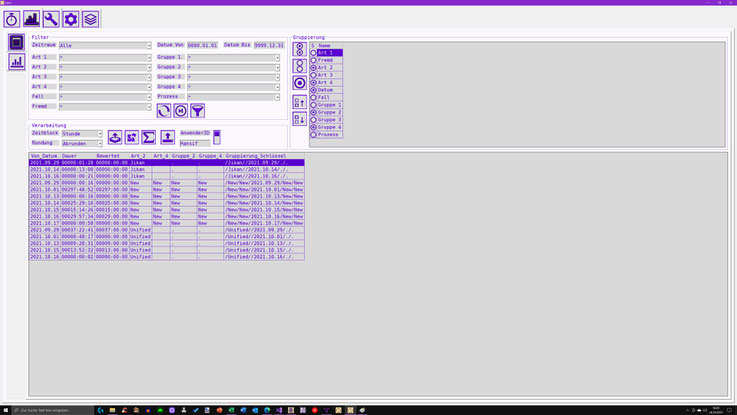Click the Windows Start button
737x415 pixels.
coord(5,410)
